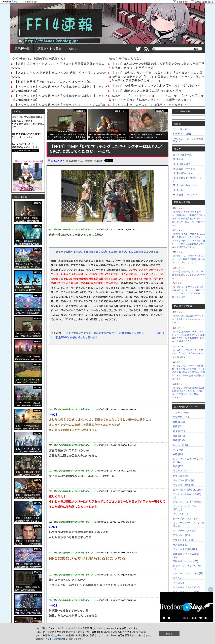This screenshot has width=215, height=644.
Task: Open the ライブドア利用規約 link in cookie banner
Action: pos(53,639)
